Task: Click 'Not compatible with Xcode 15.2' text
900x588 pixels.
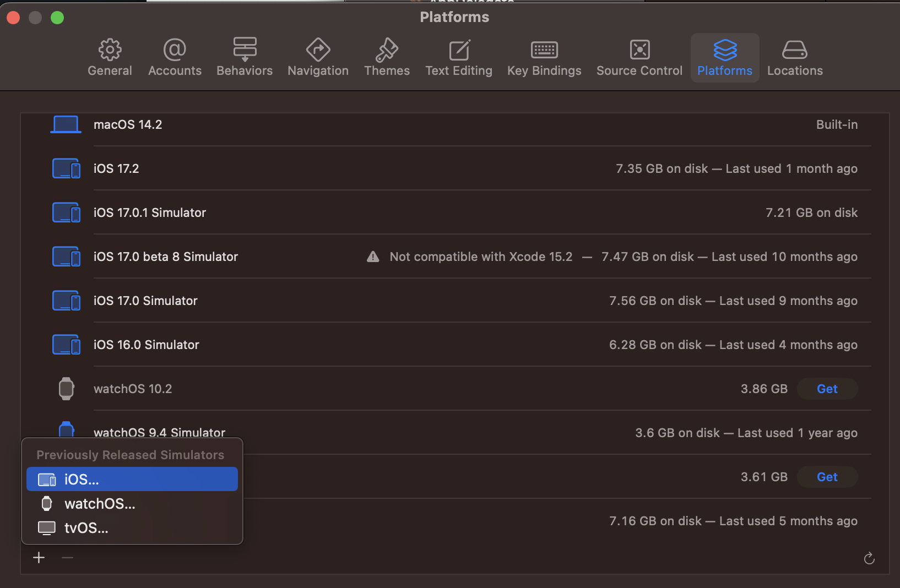Action: click(x=481, y=257)
